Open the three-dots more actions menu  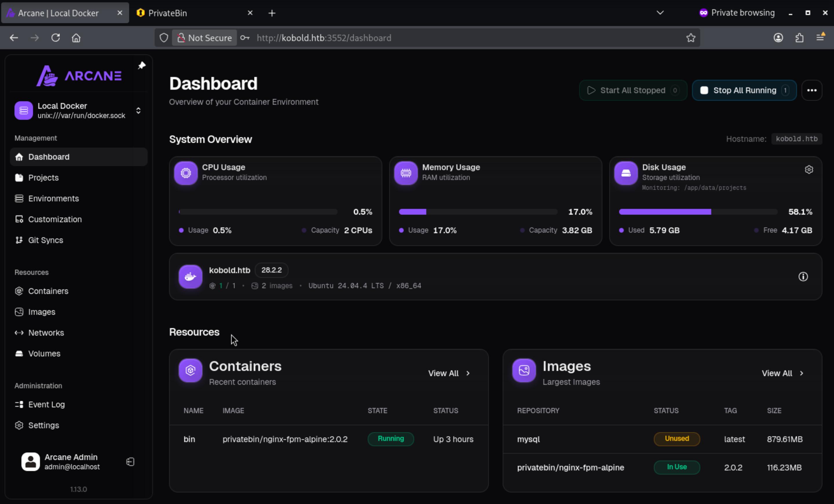[x=811, y=90]
